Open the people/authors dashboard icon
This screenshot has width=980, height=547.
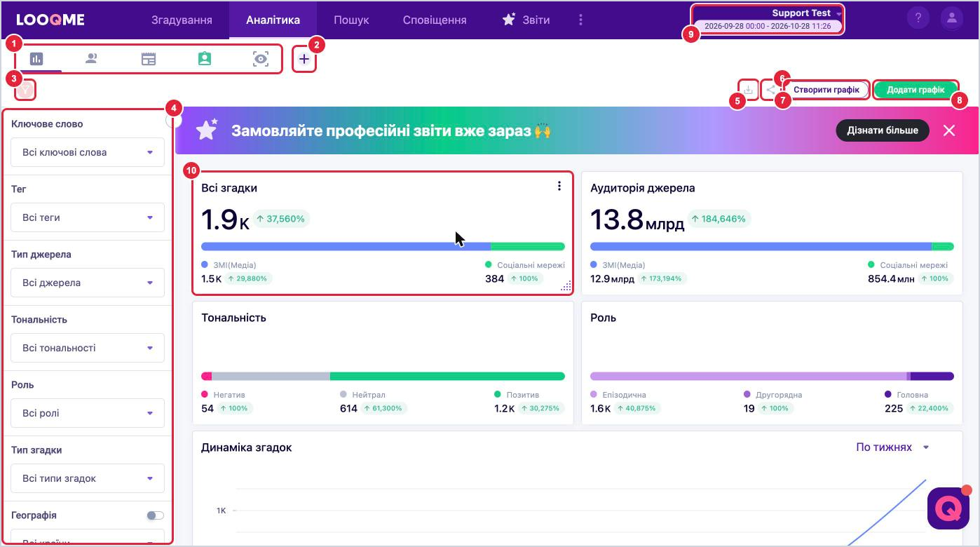[x=91, y=59]
